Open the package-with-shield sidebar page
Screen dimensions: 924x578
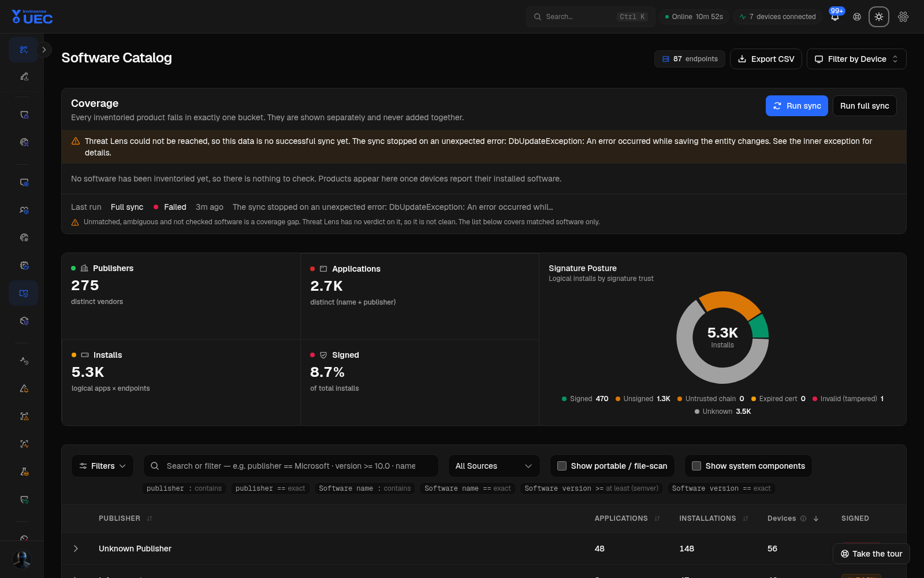[24, 321]
